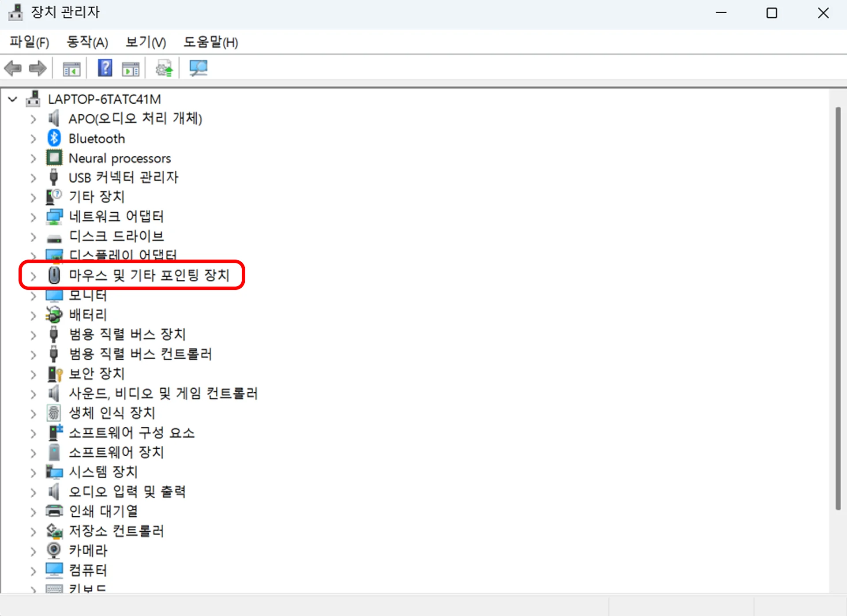
Task: Open the 파일(F) menu
Action: pos(29,42)
